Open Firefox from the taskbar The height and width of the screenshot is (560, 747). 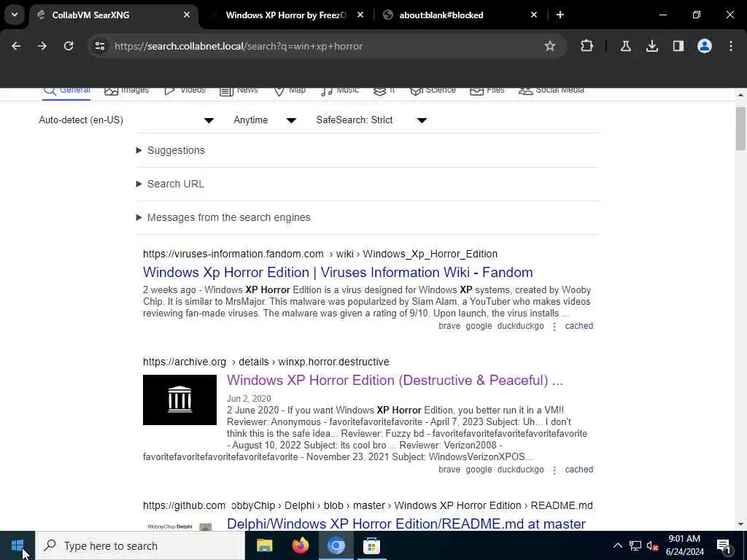click(300, 545)
